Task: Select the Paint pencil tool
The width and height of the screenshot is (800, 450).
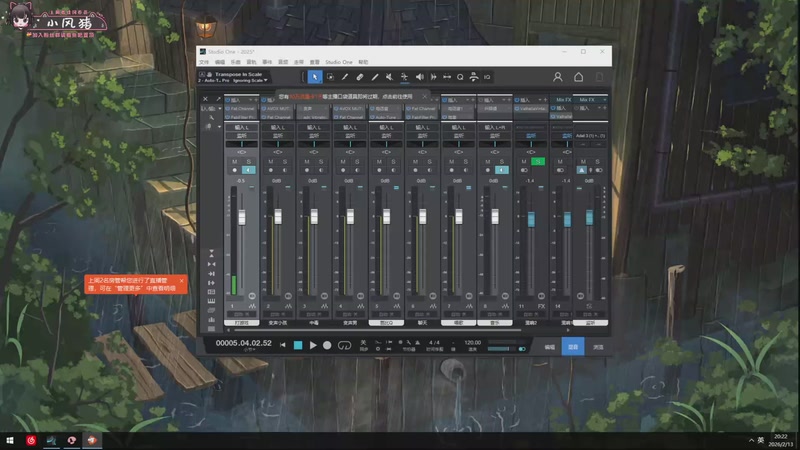Action: pyautogui.click(x=375, y=76)
